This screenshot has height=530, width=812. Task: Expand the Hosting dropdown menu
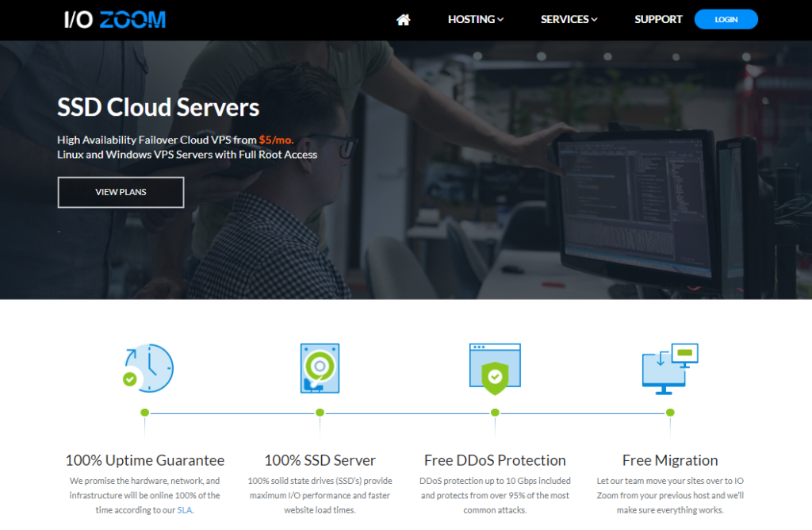(475, 20)
